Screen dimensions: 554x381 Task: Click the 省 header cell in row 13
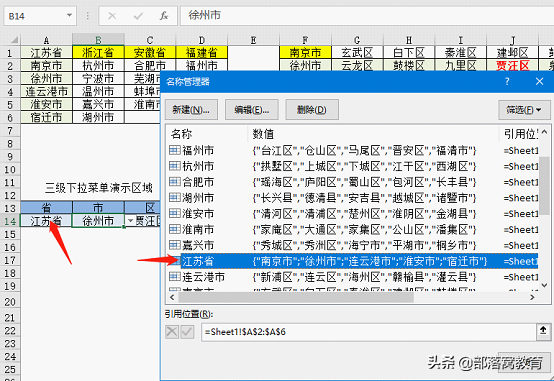coord(46,207)
